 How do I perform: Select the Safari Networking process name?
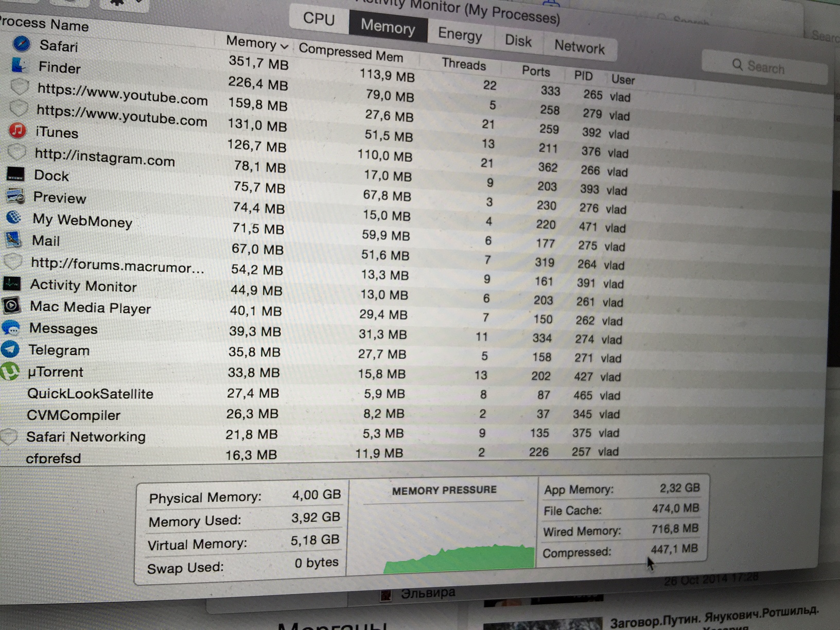(x=86, y=436)
